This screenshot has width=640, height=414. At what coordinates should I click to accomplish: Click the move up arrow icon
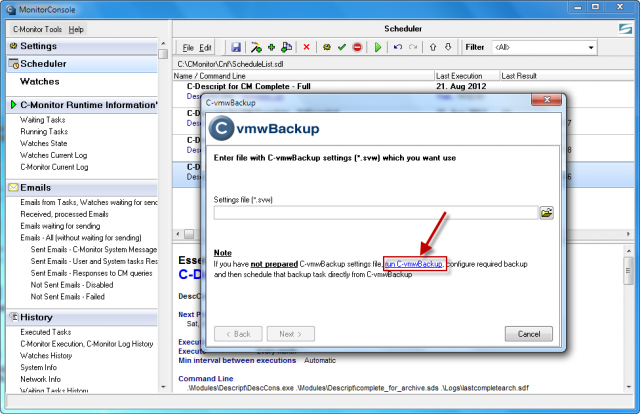[x=433, y=47]
